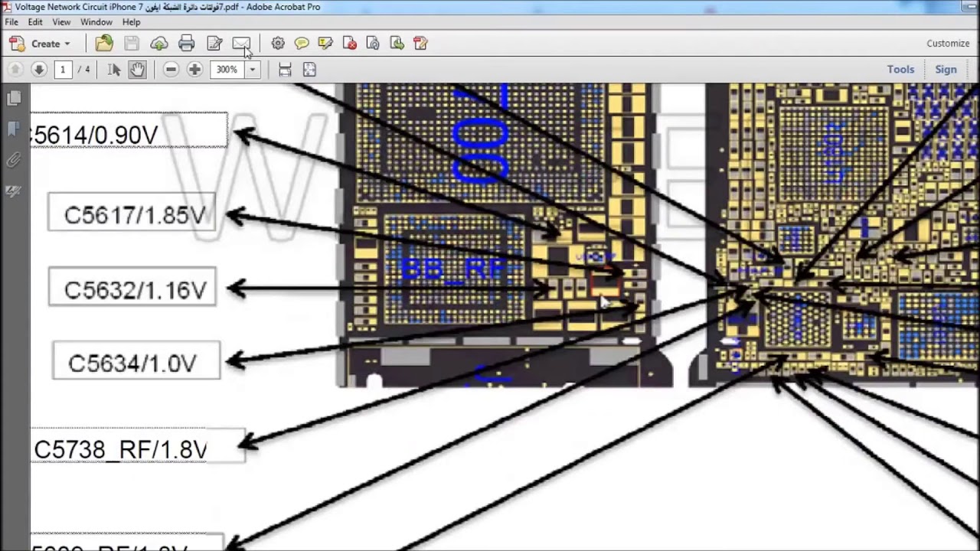This screenshot has width=980, height=551.
Task: Open the Edit menu
Action: pos(35,22)
